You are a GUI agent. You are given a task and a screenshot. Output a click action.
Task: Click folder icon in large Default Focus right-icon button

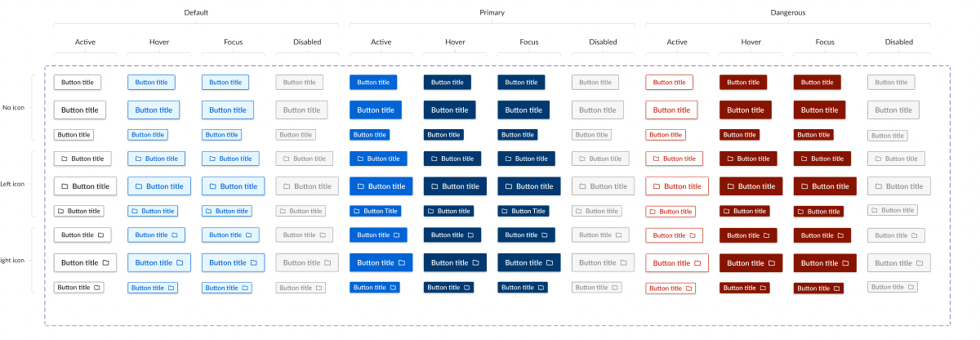pos(254,263)
